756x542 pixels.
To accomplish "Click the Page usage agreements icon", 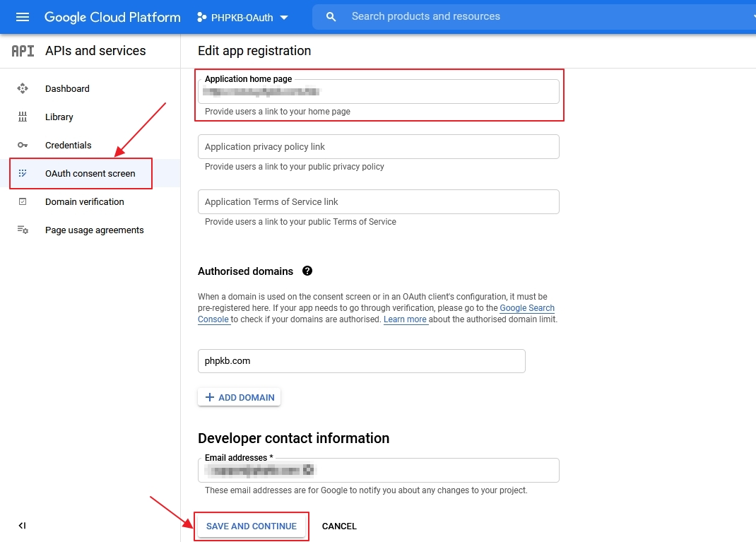I will pos(22,230).
